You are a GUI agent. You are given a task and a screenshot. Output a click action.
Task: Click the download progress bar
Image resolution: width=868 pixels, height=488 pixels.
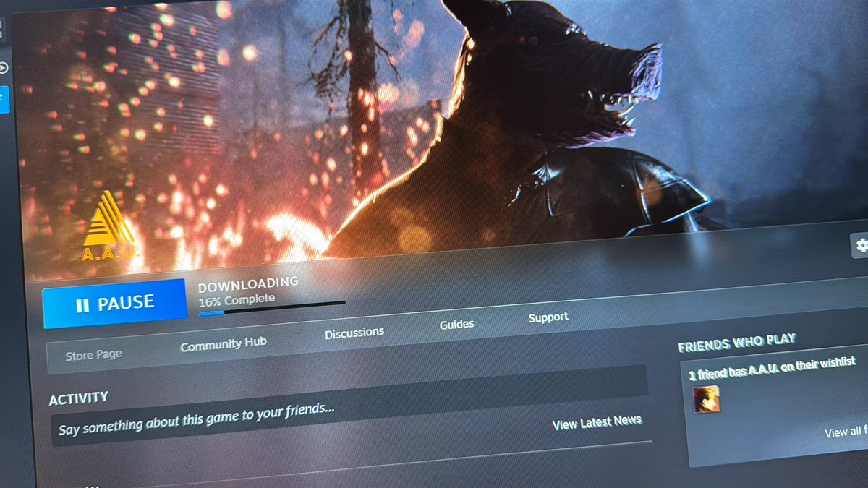point(272,308)
